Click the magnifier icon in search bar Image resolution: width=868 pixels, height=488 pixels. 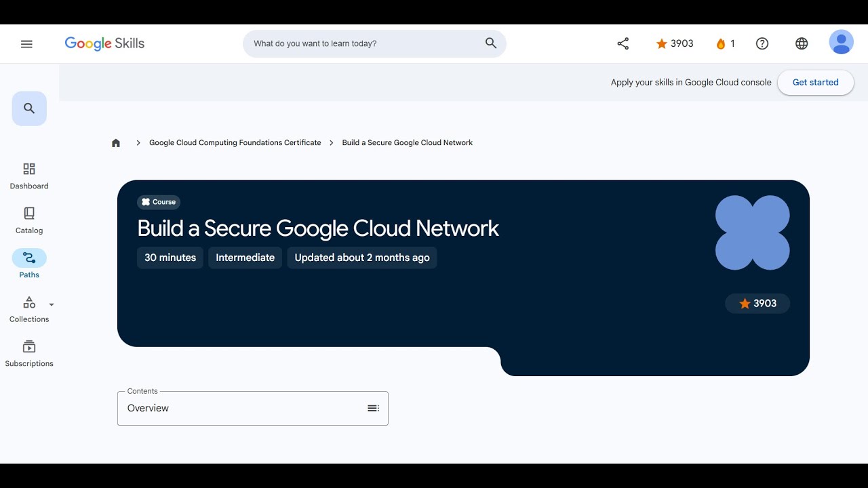click(x=491, y=43)
